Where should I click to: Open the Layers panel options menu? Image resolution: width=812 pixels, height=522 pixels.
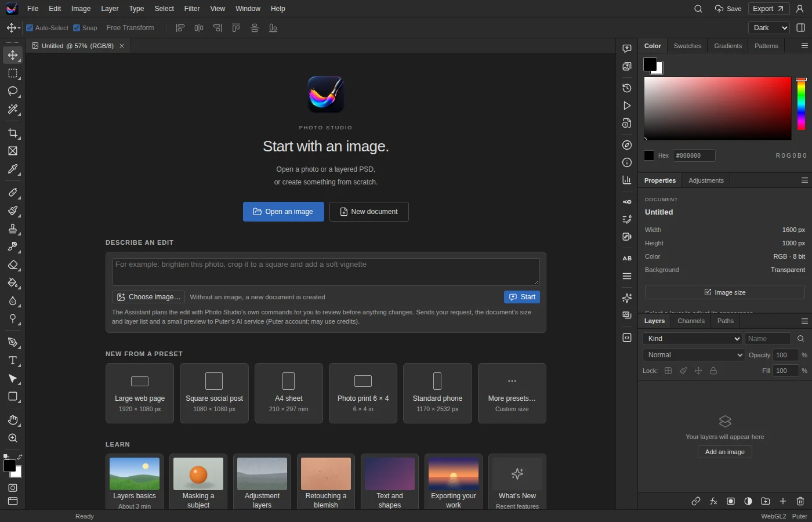[804, 321]
